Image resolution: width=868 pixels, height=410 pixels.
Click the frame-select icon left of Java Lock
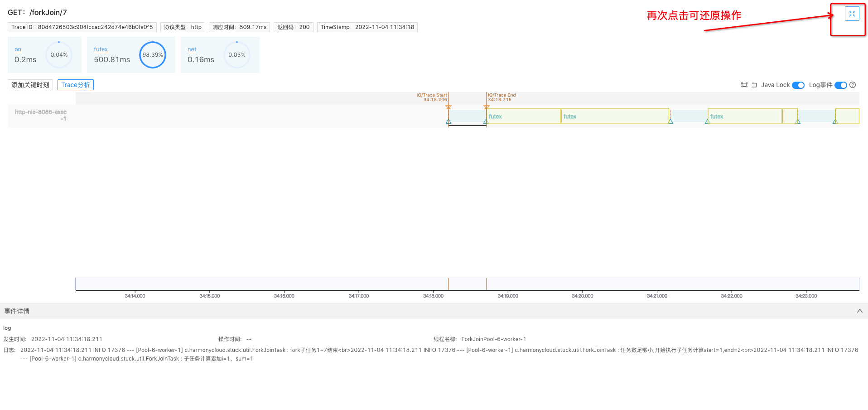[744, 85]
